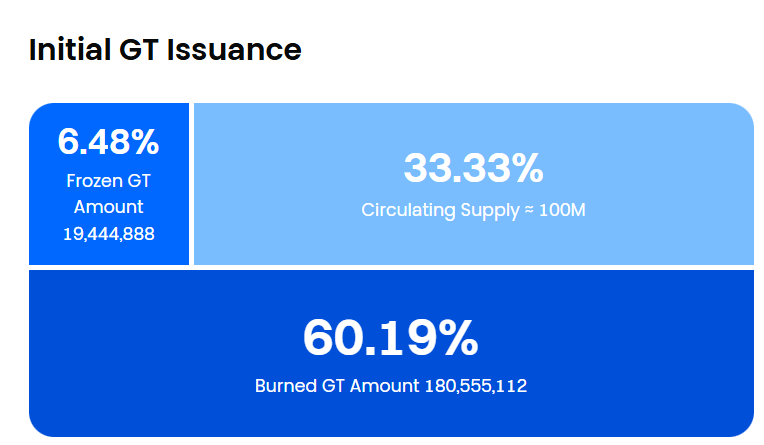Select the 60.19% percentage figure
This screenshot has height=445, width=764.
tap(390, 338)
